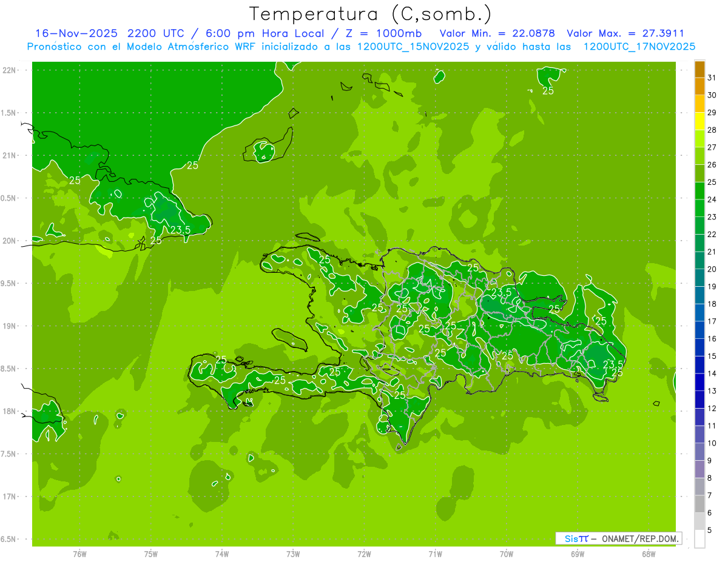Click the '75W' longitude axis label
The height and width of the screenshot is (562, 728).
150,554
